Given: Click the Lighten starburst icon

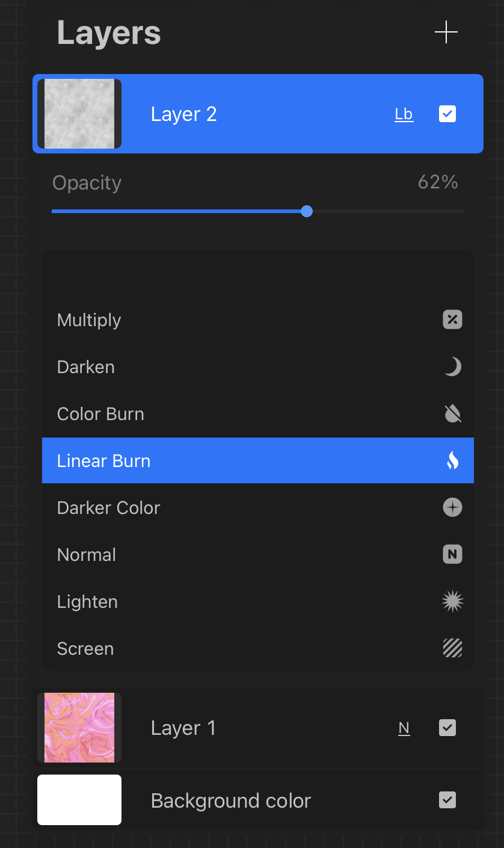Looking at the screenshot, I should click(x=452, y=601).
